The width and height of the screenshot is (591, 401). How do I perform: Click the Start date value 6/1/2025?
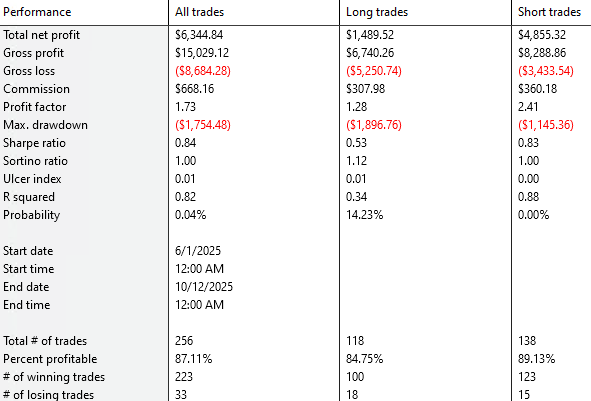[198, 251]
